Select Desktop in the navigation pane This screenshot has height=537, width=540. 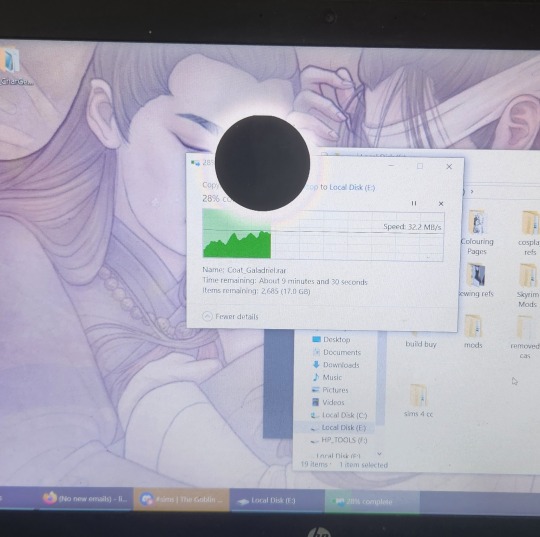[x=331, y=339]
